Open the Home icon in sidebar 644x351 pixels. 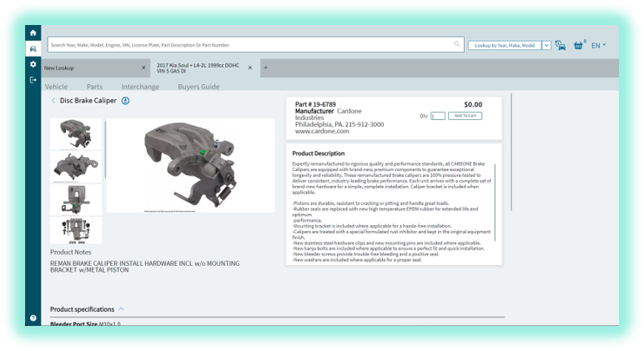(x=33, y=33)
